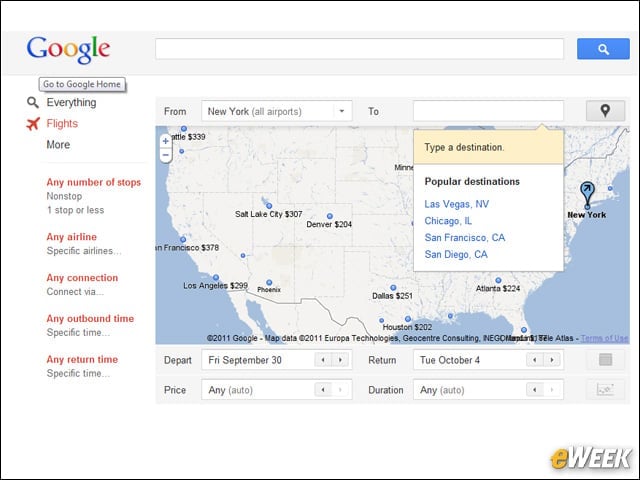Open the map pin destination button

point(605,111)
